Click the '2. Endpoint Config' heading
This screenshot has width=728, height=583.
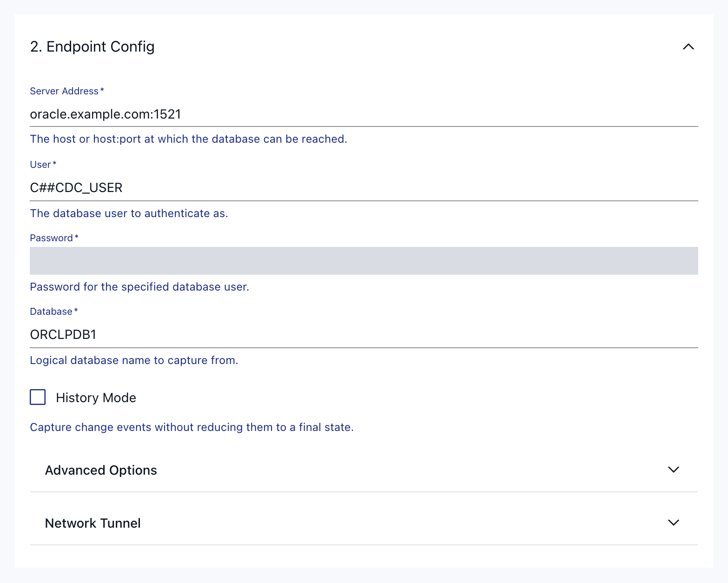pos(93,46)
